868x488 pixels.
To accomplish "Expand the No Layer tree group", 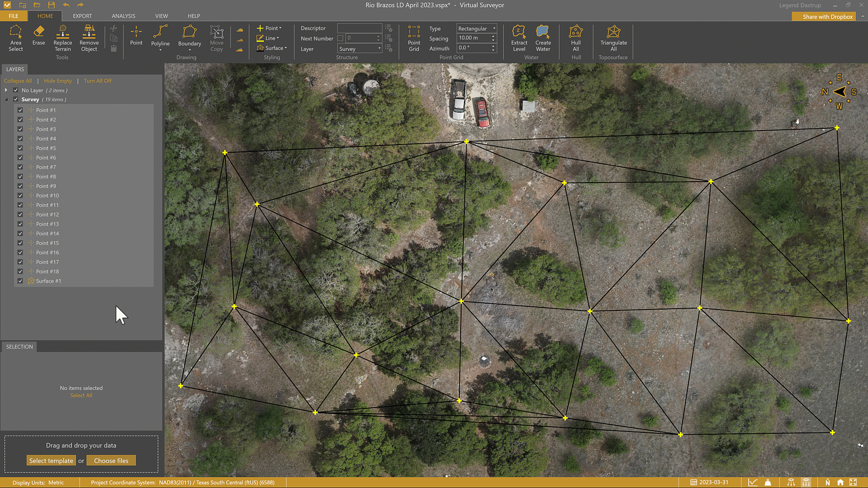I will [6, 90].
